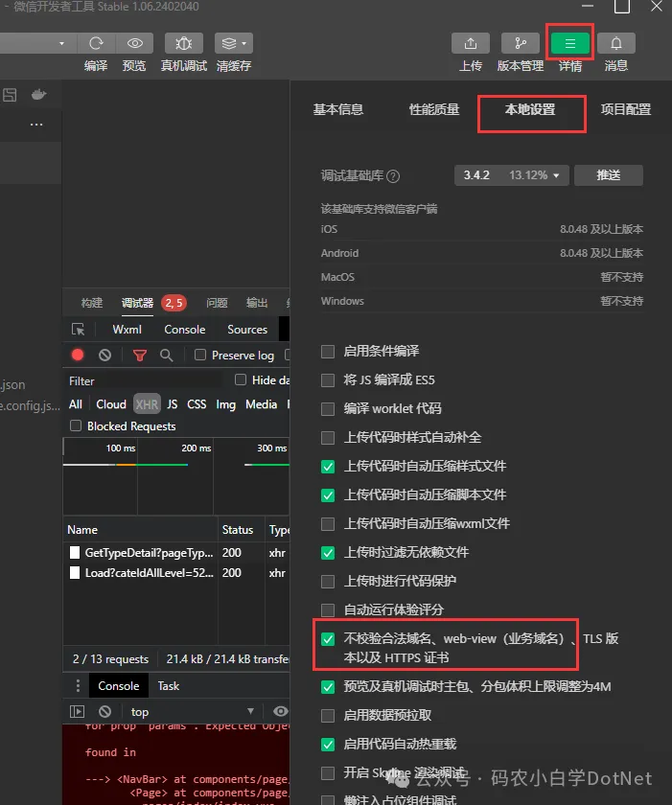Viewport: 672px width, 805px height.
Task: Enable 启用数据预拉取 checkbox
Action: point(328,716)
